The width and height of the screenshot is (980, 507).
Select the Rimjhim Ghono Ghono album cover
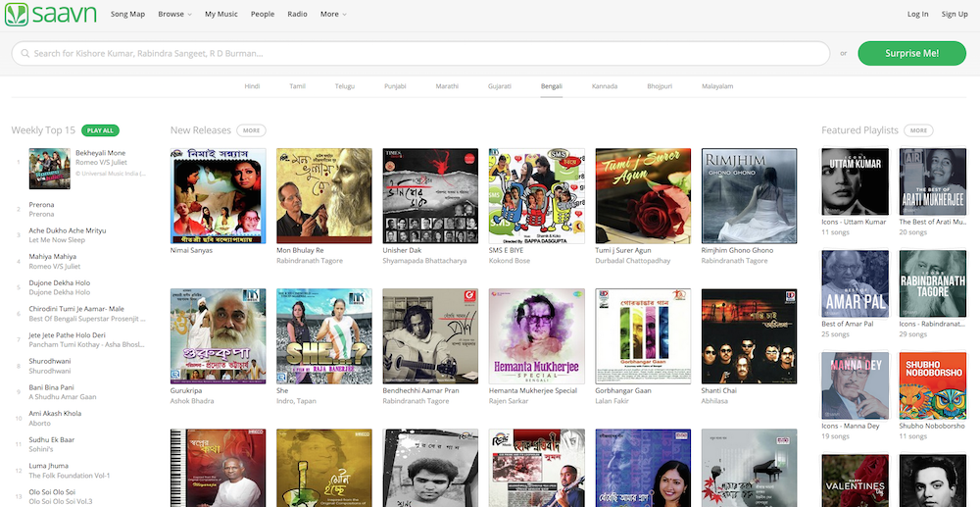point(749,195)
